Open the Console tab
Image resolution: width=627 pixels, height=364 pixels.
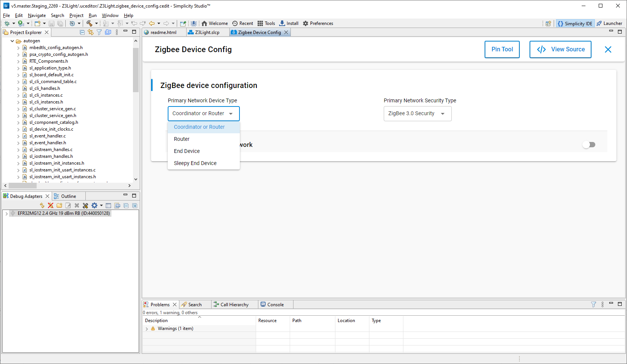pyautogui.click(x=275, y=305)
